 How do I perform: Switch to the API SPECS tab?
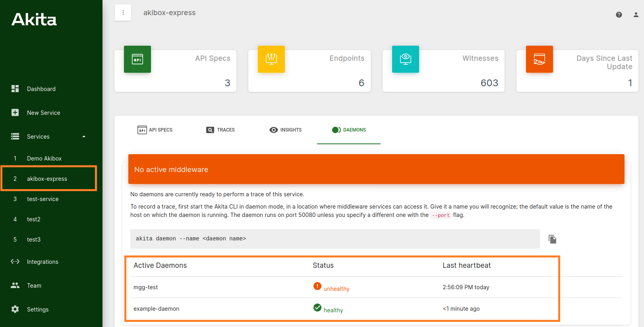pos(155,130)
